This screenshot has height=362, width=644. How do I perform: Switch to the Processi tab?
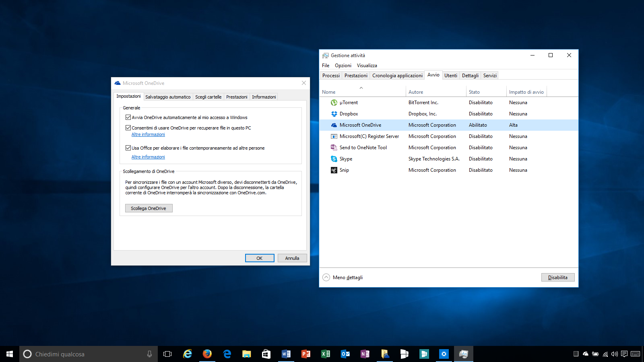[331, 76]
